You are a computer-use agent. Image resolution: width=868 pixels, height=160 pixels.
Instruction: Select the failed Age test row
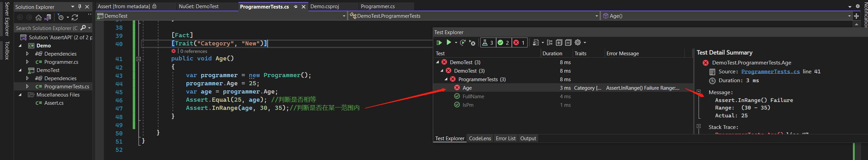(467, 88)
